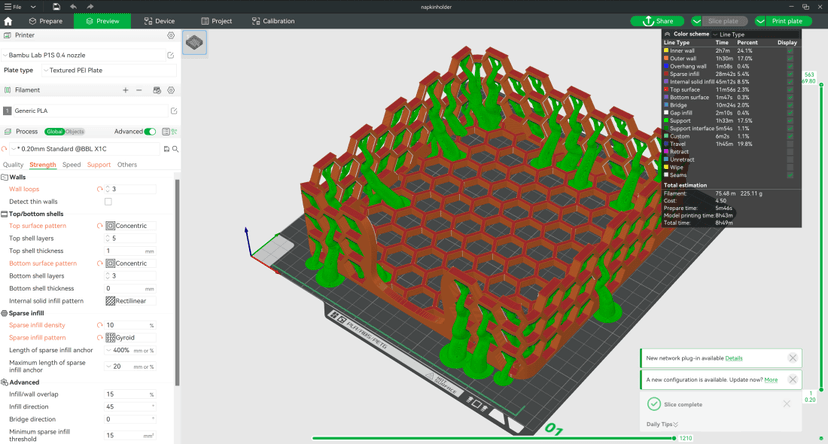Image resolution: width=828 pixels, height=444 pixels.
Task: Hide Support lines in display column
Action: pyautogui.click(x=789, y=121)
